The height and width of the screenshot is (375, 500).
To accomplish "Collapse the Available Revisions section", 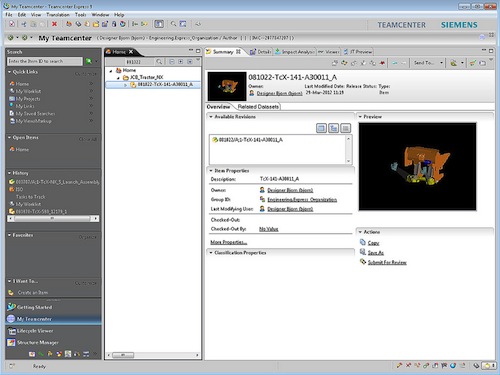I will 211,117.
